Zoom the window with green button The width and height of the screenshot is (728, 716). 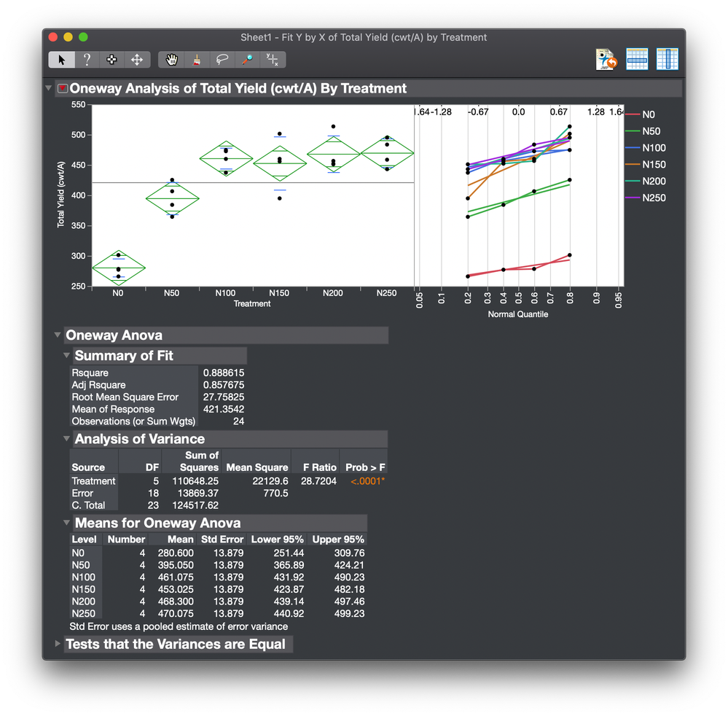click(83, 37)
